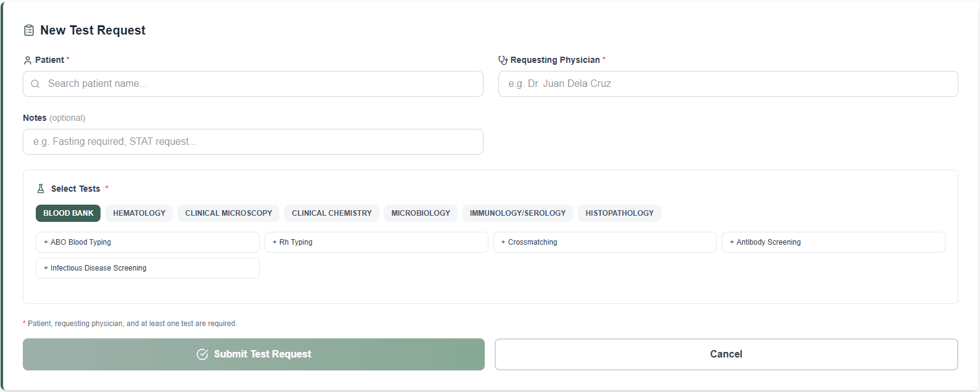
Task: Toggle the Rh Typing test selection
Action: (376, 242)
